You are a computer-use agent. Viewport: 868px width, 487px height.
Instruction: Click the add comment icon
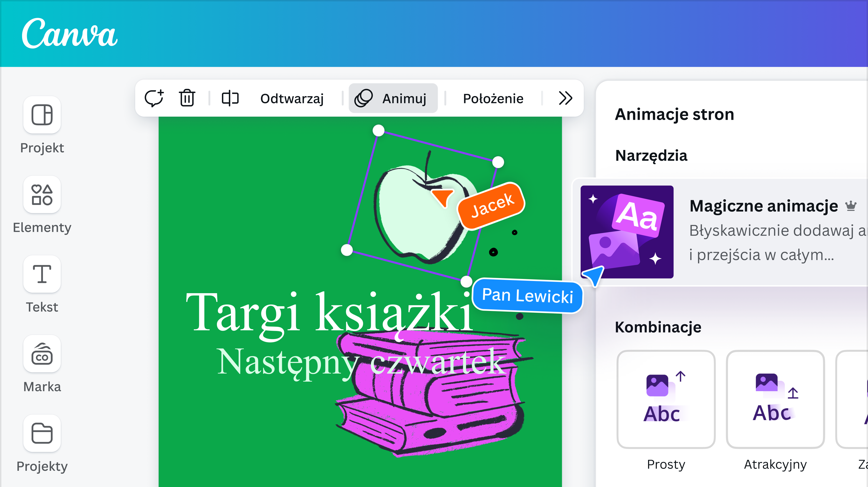pos(154,98)
